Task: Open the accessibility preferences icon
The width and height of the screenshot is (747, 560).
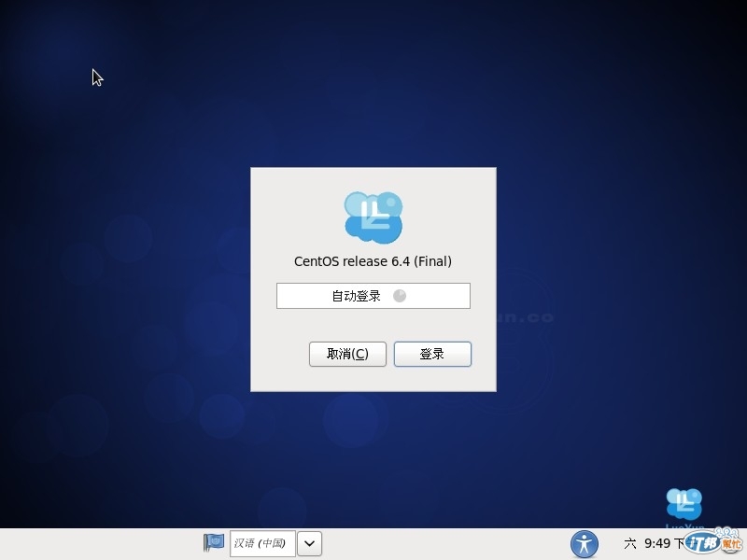Action: 585,544
